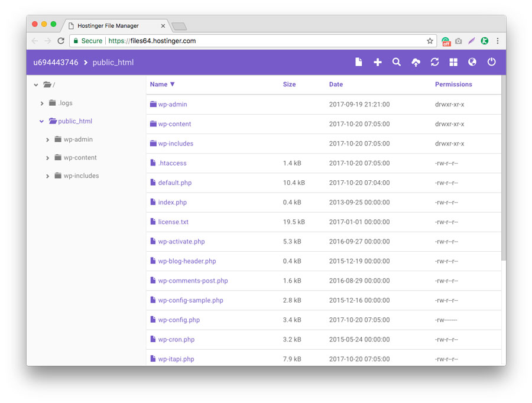The width and height of the screenshot is (532, 403).
Task: Expand wp-includes in the sidebar tree
Action: click(x=47, y=176)
